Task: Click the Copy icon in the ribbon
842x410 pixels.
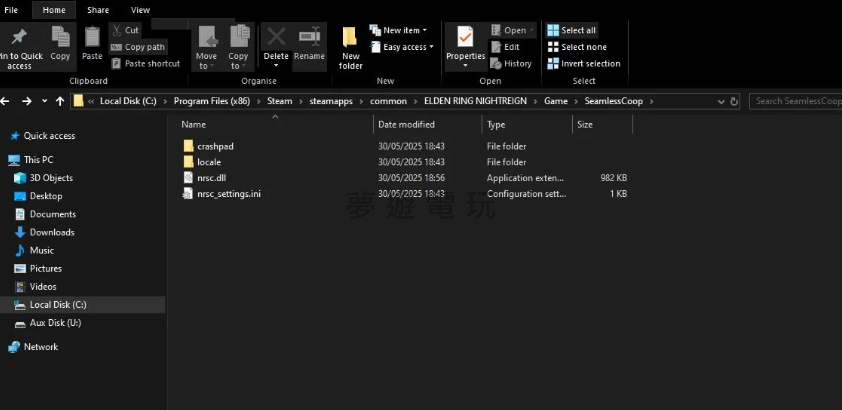Action: [60, 43]
